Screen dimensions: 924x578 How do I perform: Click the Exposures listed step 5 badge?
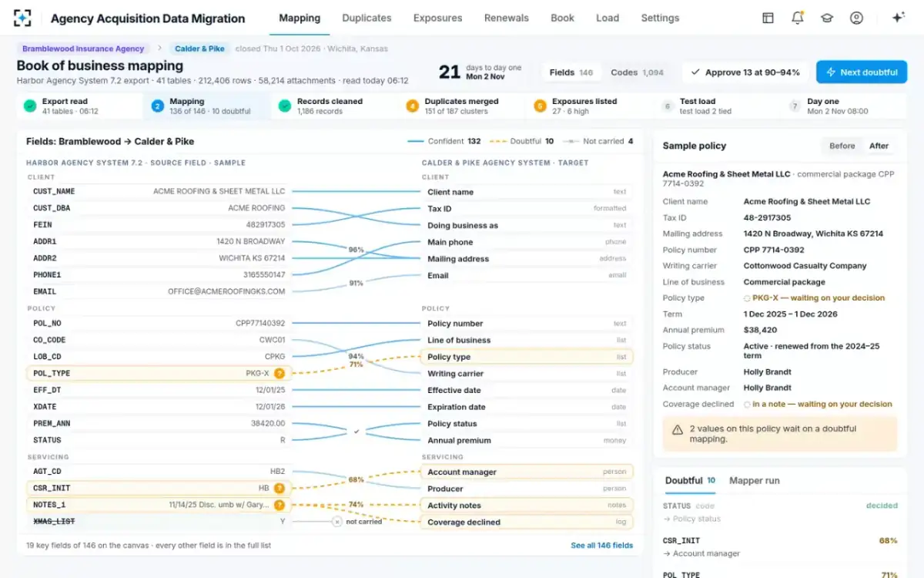click(539, 106)
